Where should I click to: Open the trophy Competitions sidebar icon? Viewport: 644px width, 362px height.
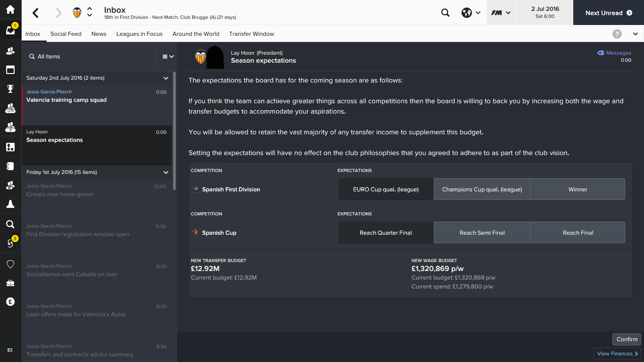tap(10, 89)
